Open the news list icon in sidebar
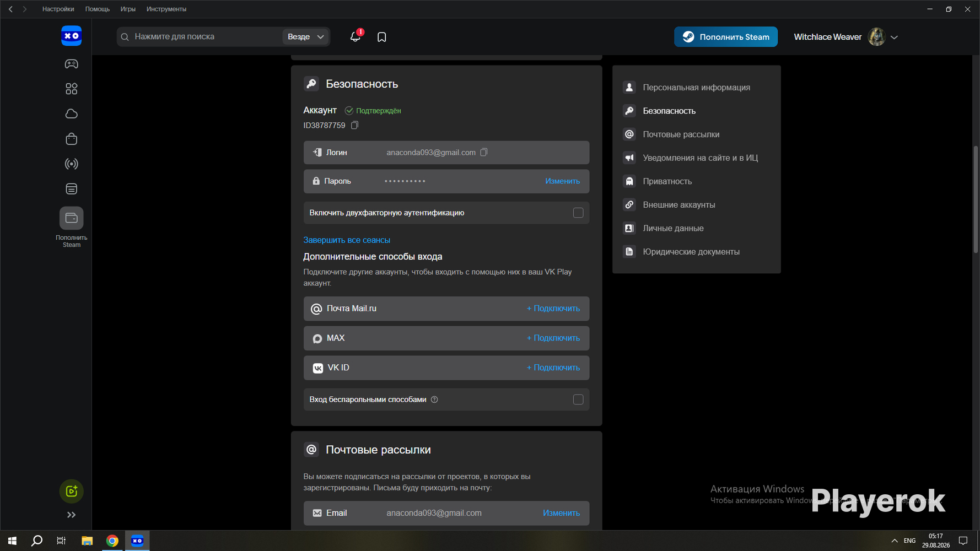The image size is (980, 551). tap(72, 189)
